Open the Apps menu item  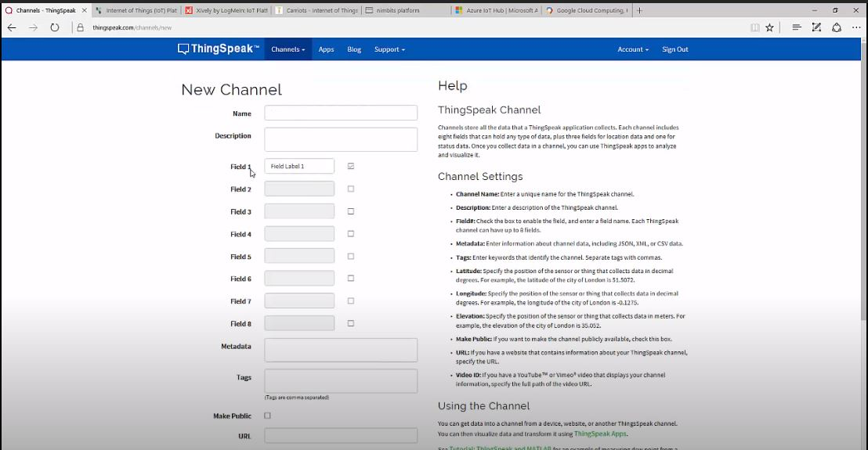[326, 49]
